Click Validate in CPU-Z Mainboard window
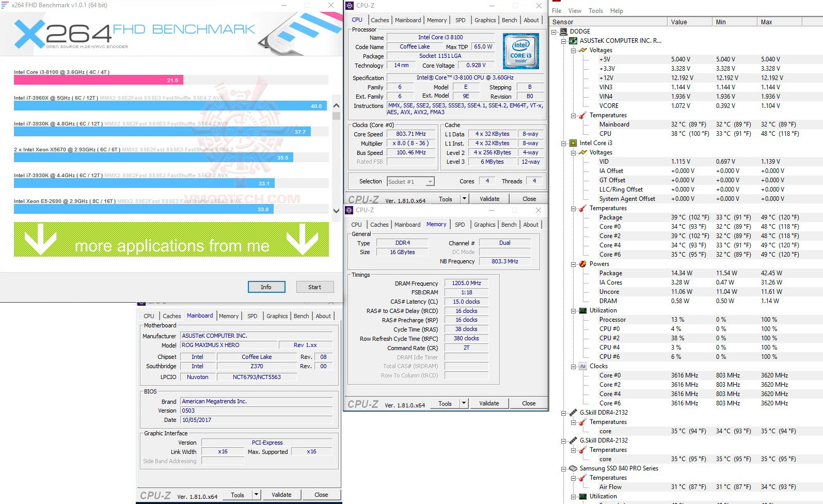Viewport: 823px width, 504px height. coord(281,495)
